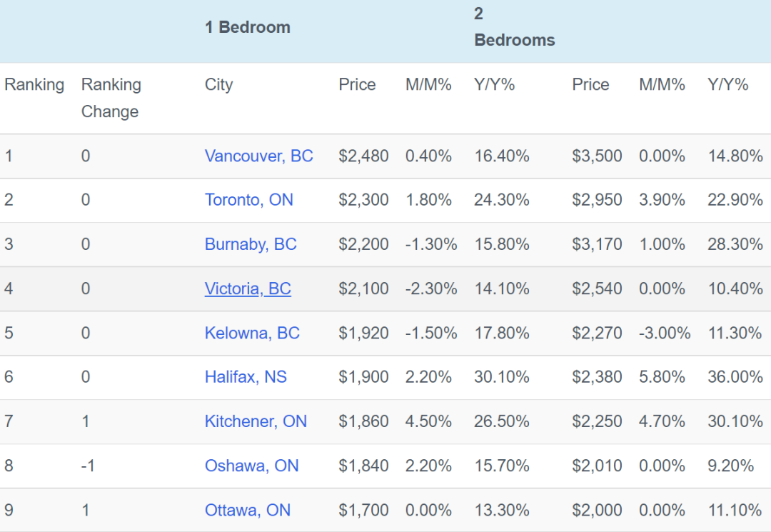Select the 1 Bedroom group header
The width and height of the screenshot is (771, 532).
tap(247, 27)
